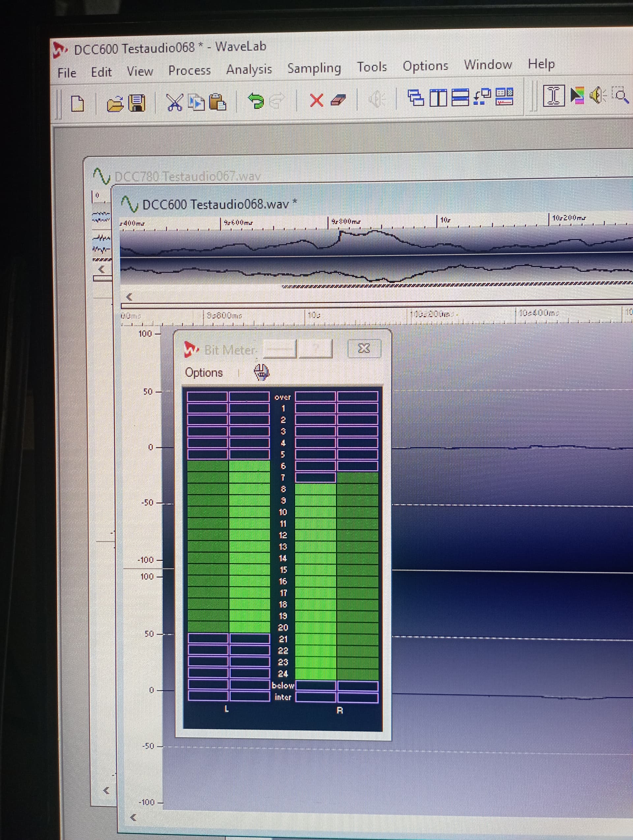Close the Bit Meter window

[364, 348]
